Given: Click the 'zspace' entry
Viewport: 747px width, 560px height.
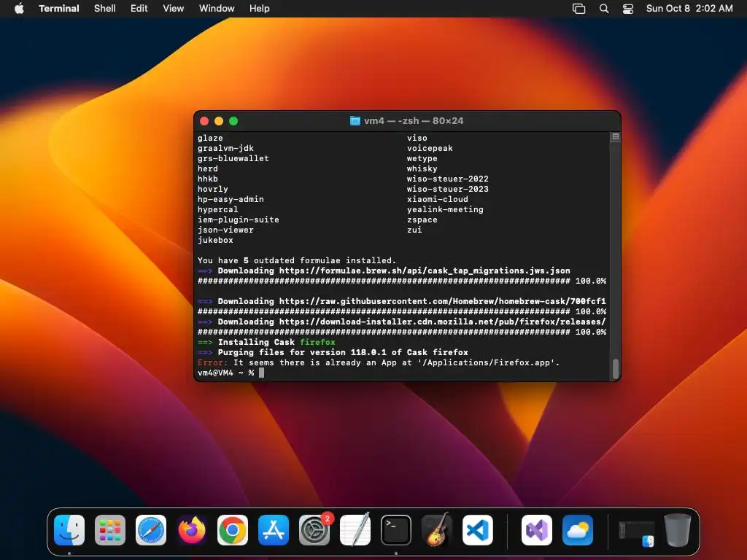Looking at the screenshot, I should (422, 220).
